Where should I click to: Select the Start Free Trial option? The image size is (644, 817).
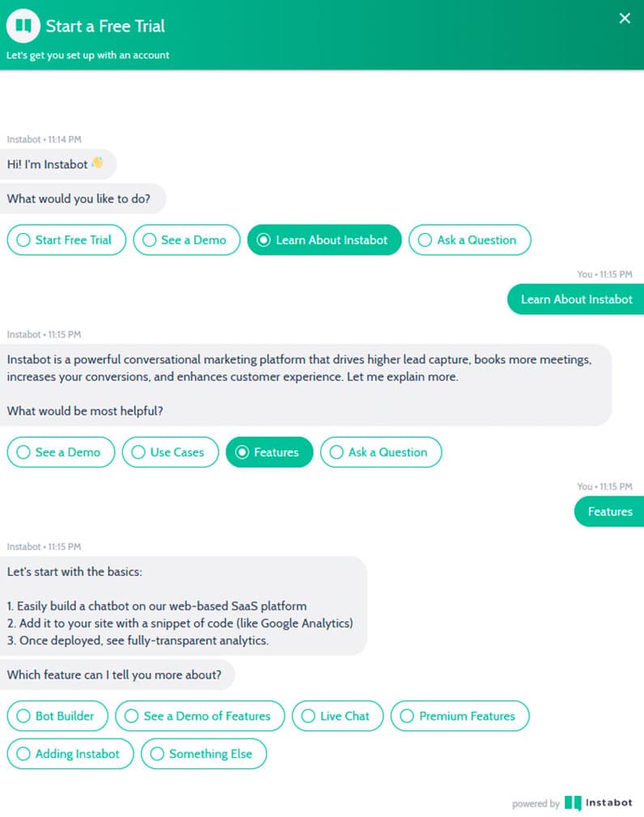pos(66,240)
